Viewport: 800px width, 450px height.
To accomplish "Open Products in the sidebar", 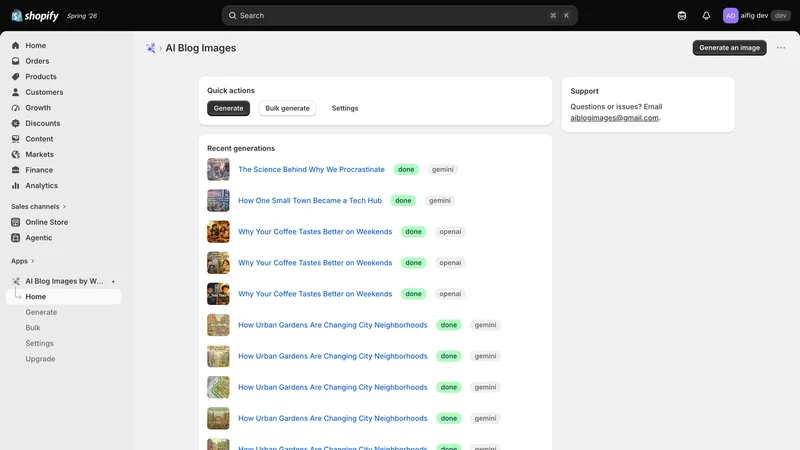I will [x=41, y=77].
